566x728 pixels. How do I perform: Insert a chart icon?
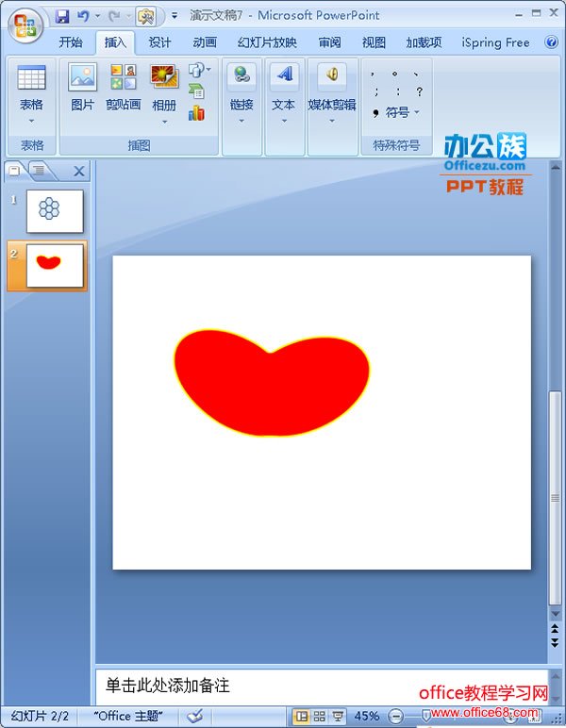[x=197, y=113]
